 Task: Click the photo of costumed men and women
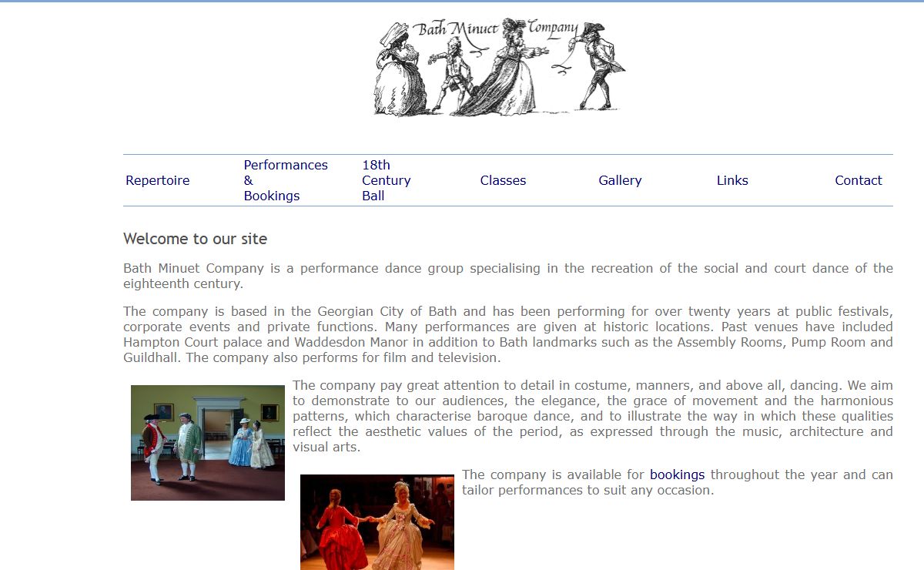point(208,443)
